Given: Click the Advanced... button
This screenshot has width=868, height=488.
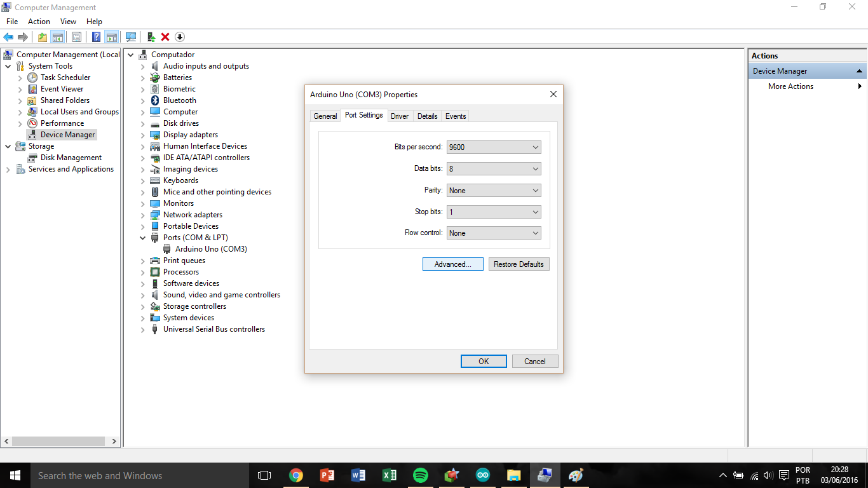Looking at the screenshot, I should (x=453, y=264).
